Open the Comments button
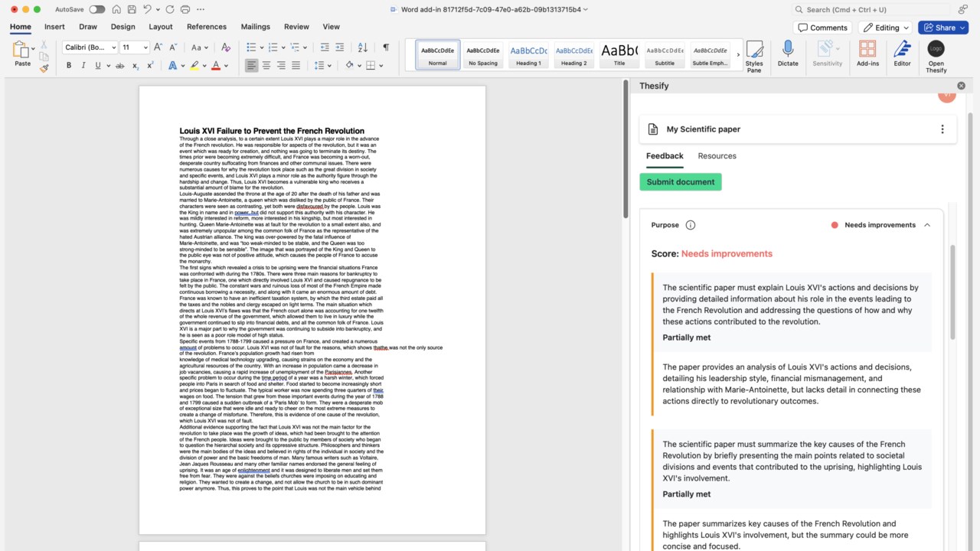980x551 pixels. pyautogui.click(x=823, y=28)
